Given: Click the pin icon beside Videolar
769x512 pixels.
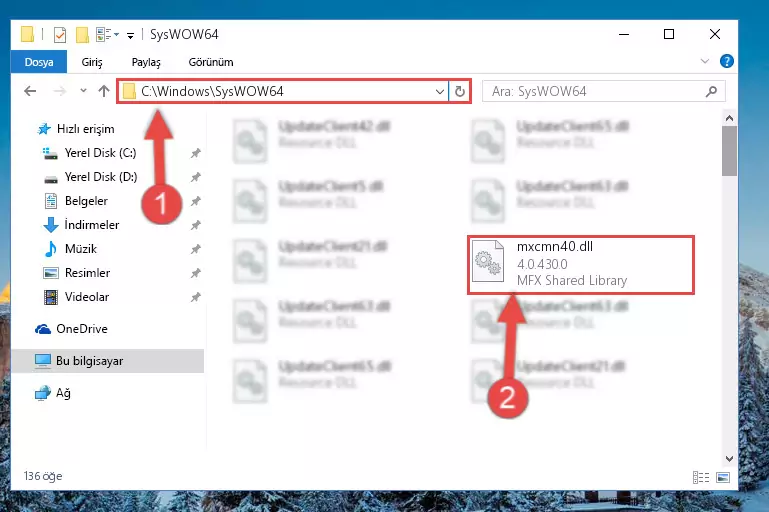Looking at the screenshot, I should tap(196, 297).
